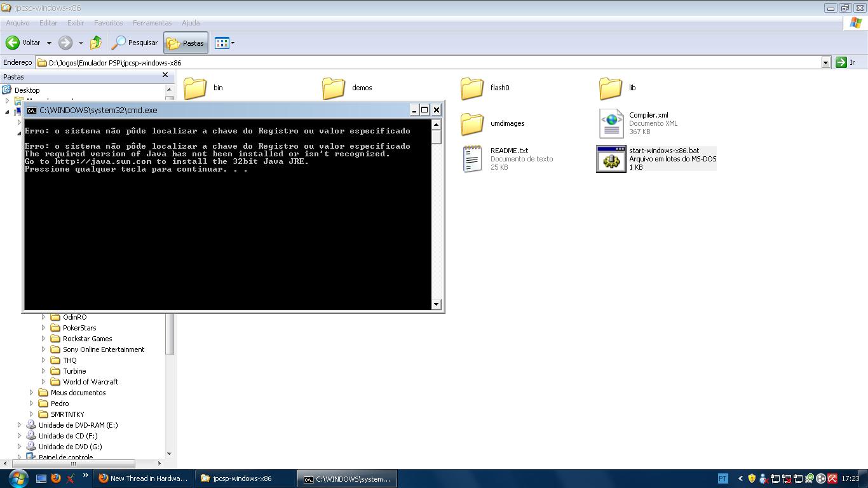Click the Firefox icon in quick launch
The width and height of the screenshot is (868, 488).
[x=56, y=478]
